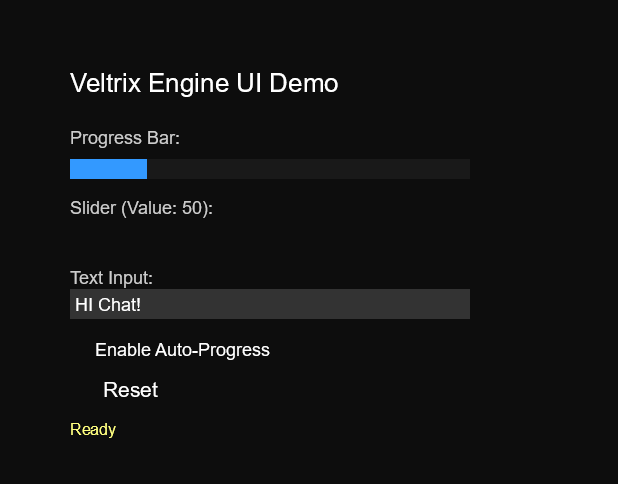Image resolution: width=618 pixels, height=484 pixels.
Task: Place cursor on word "Chat!" in text field
Action: pyautogui.click(x=120, y=304)
